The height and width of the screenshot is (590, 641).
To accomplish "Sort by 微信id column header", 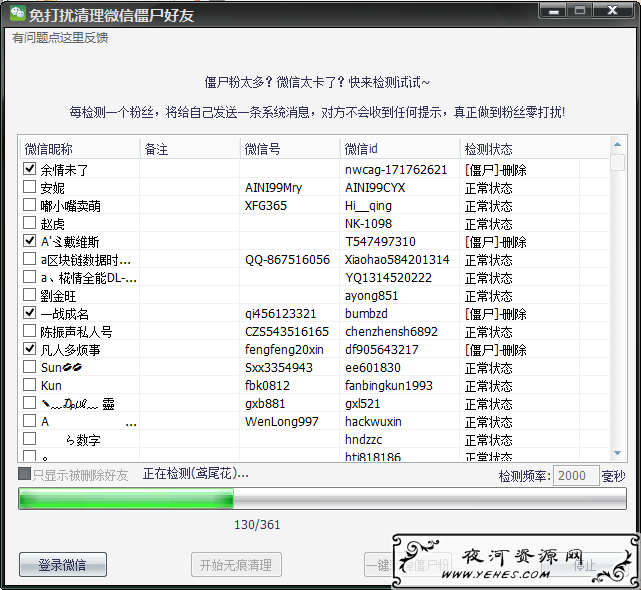I will pos(400,149).
